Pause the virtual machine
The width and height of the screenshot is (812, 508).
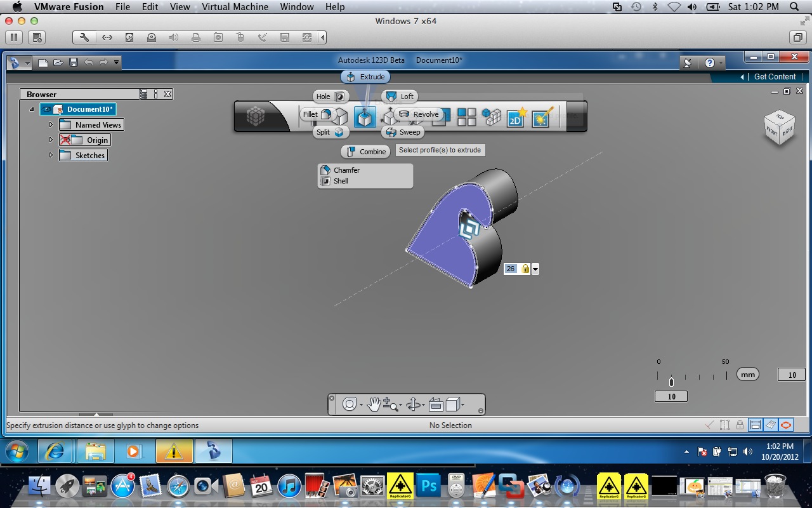tap(15, 37)
